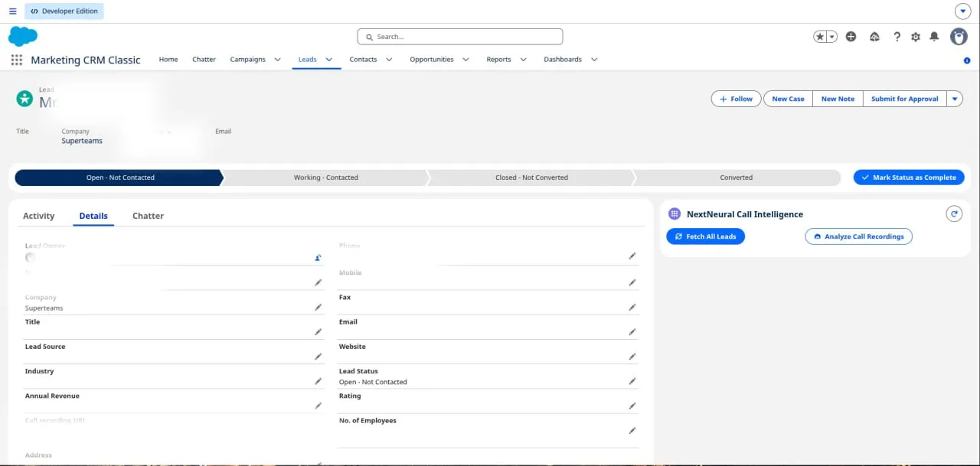Edit the Rating field pencil icon
Image resolution: width=980 pixels, height=466 pixels.
coord(632,406)
